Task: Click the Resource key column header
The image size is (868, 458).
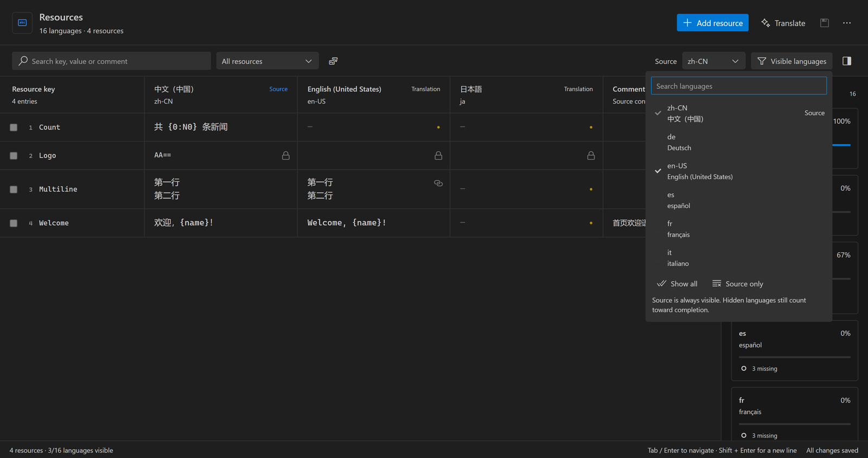Action: (x=72, y=94)
